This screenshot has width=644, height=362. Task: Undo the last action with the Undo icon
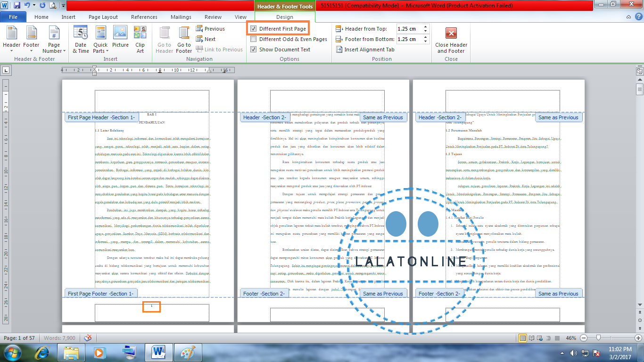point(27,5)
